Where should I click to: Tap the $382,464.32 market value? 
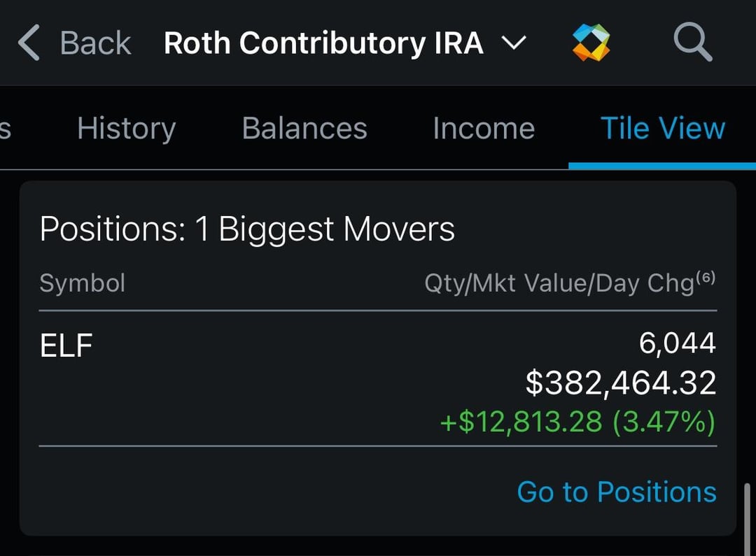coord(621,383)
